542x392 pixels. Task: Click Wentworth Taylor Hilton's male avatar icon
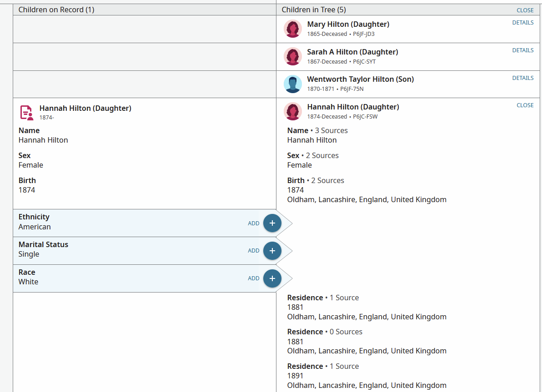(x=292, y=84)
